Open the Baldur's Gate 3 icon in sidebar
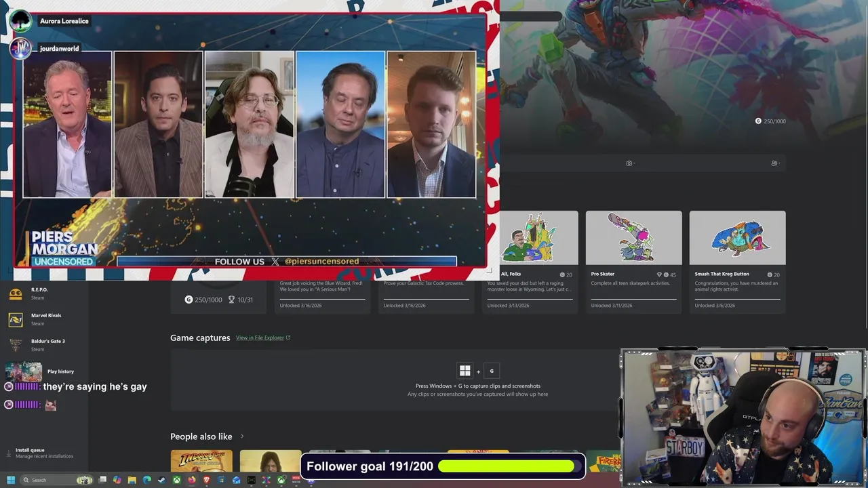The height and width of the screenshot is (488, 868). click(16, 345)
